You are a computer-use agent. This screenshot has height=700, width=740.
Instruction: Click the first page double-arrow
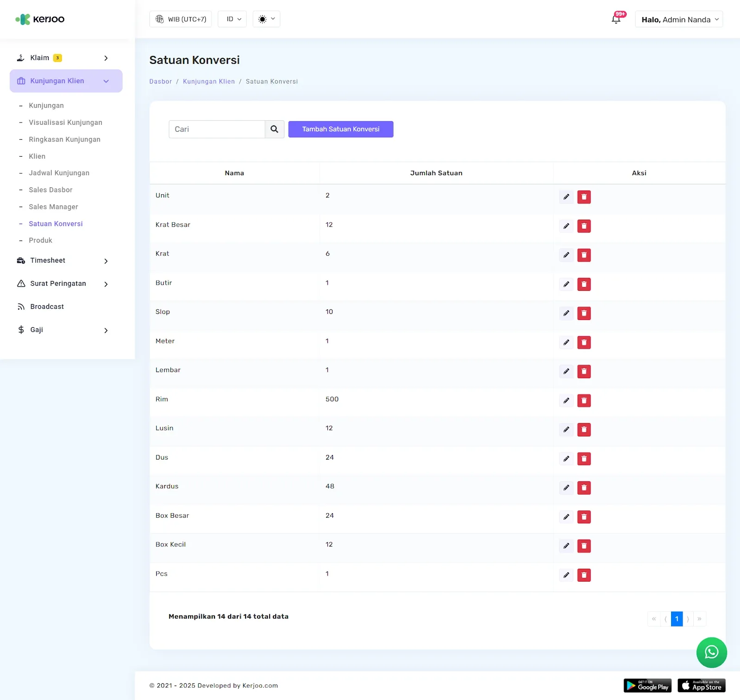point(654,619)
